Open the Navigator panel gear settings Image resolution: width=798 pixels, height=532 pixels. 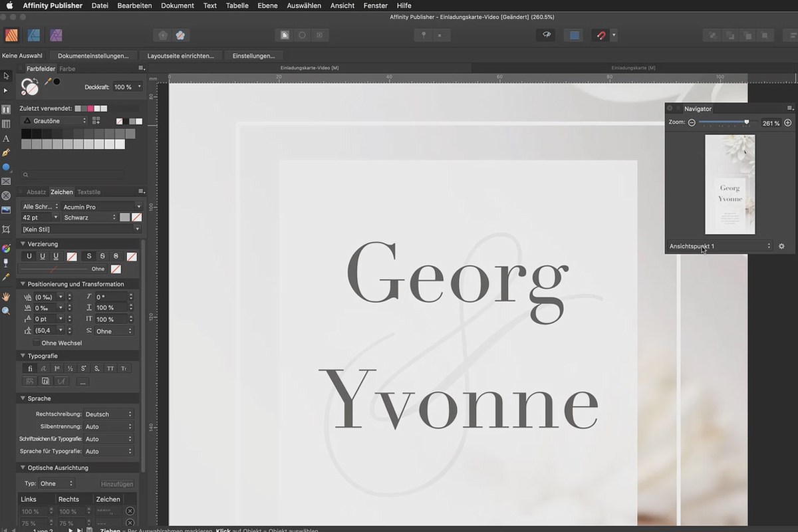[x=781, y=246]
